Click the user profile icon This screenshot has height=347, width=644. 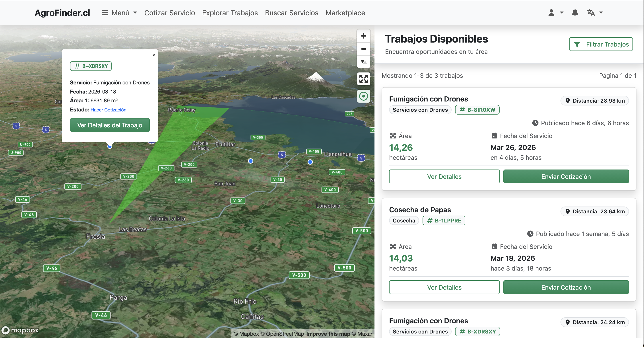(551, 12)
